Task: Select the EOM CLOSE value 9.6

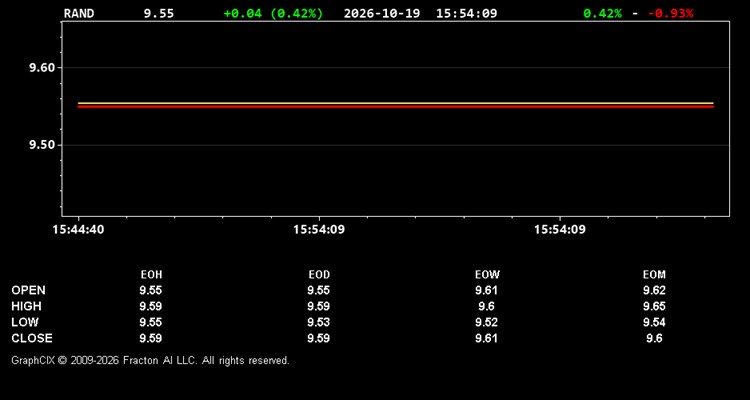Action: 654,338
